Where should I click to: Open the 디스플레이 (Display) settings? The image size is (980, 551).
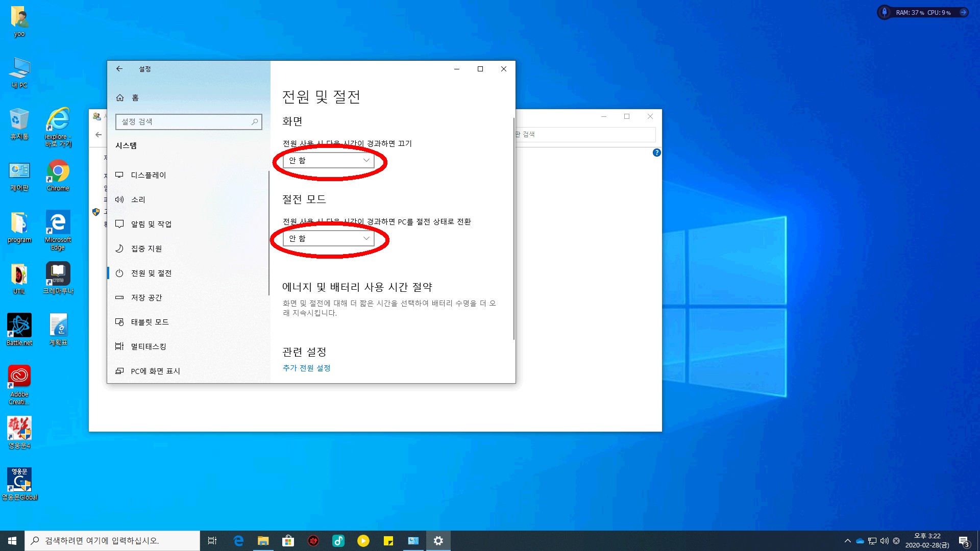pyautogui.click(x=148, y=175)
